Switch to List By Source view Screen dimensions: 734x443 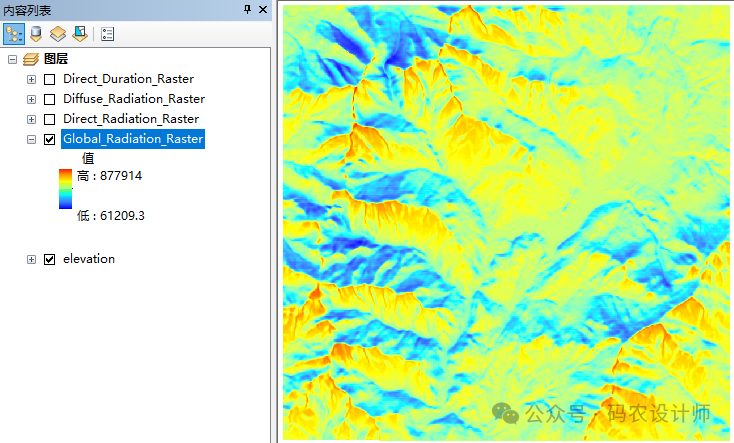tap(36, 33)
